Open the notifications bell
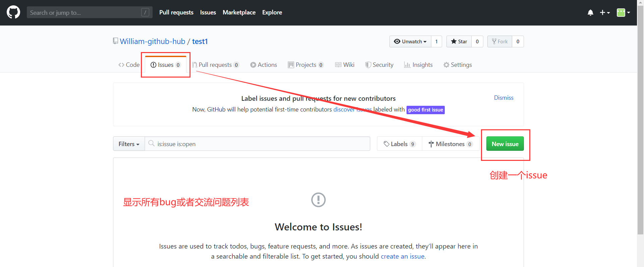Image resolution: width=644 pixels, height=267 pixels. click(590, 13)
